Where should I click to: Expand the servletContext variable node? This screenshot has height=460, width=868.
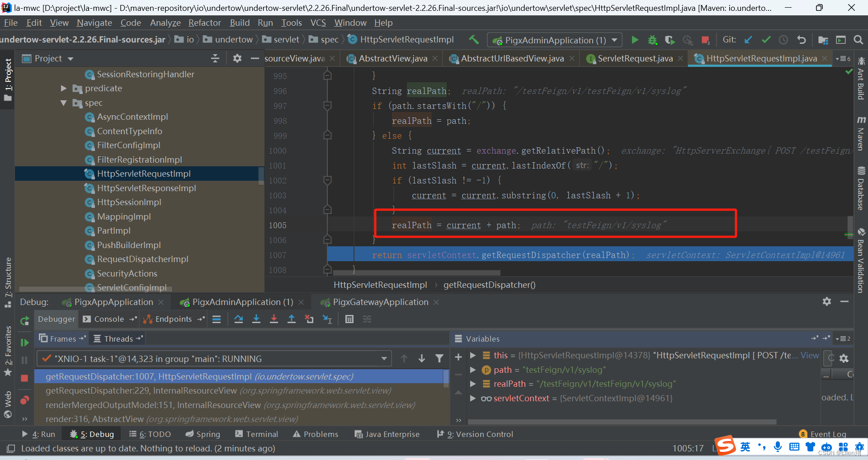473,399
